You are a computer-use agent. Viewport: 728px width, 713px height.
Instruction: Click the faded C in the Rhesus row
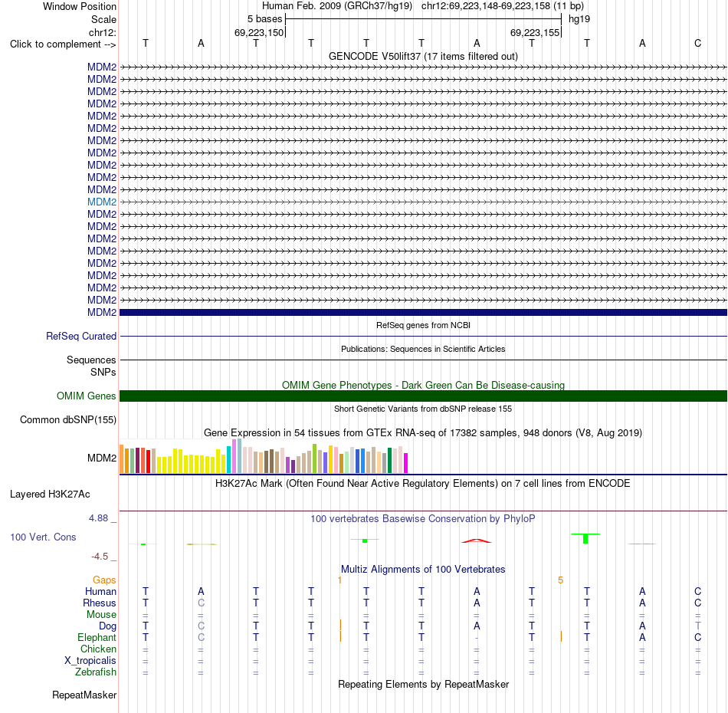201,603
